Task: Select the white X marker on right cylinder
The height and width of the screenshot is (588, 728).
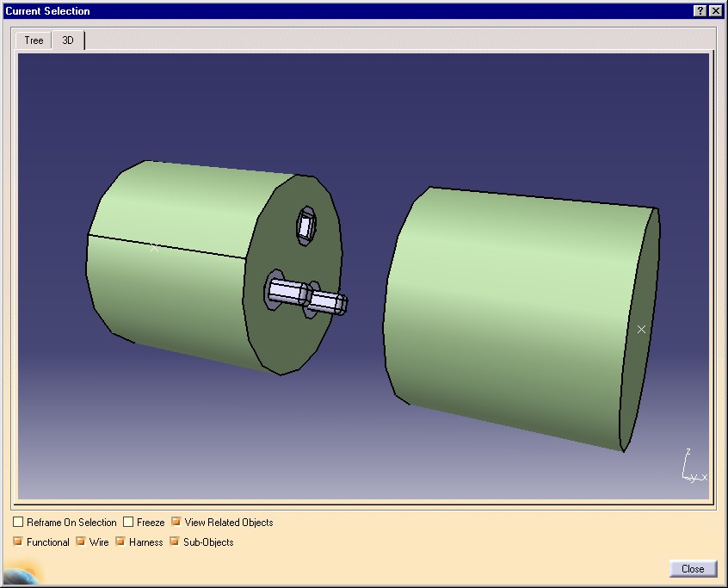Action: coord(641,330)
